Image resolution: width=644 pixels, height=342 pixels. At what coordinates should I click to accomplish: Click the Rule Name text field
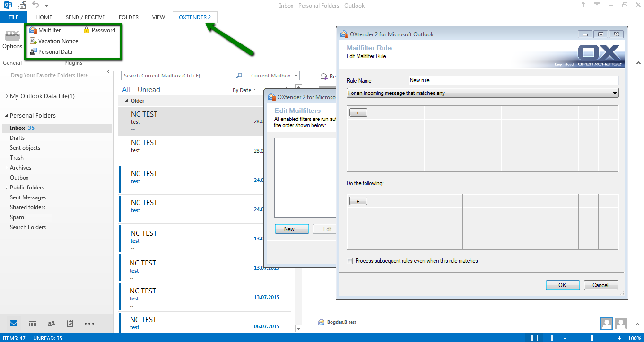[x=513, y=80]
